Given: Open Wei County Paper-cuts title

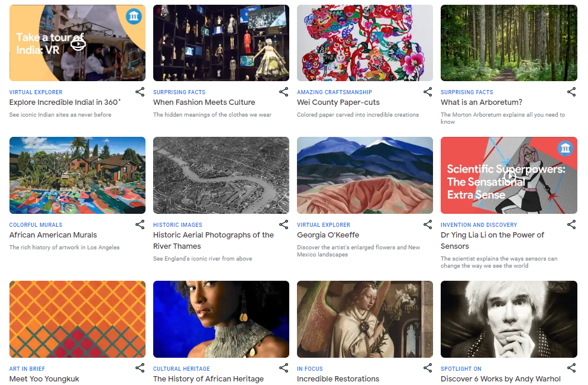Looking at the screenshot, I should [338, 102].
